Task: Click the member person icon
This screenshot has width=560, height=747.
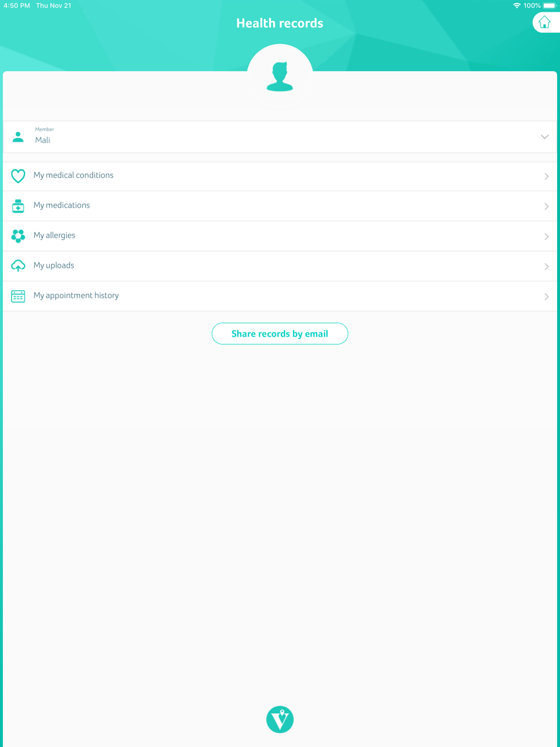Action: pos(18,137)
